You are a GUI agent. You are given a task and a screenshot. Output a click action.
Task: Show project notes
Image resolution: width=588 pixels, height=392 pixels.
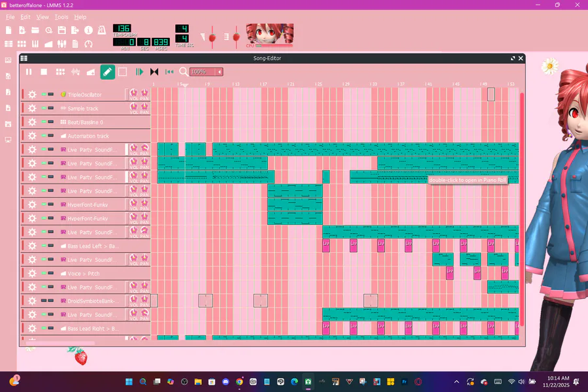[75, 44]
